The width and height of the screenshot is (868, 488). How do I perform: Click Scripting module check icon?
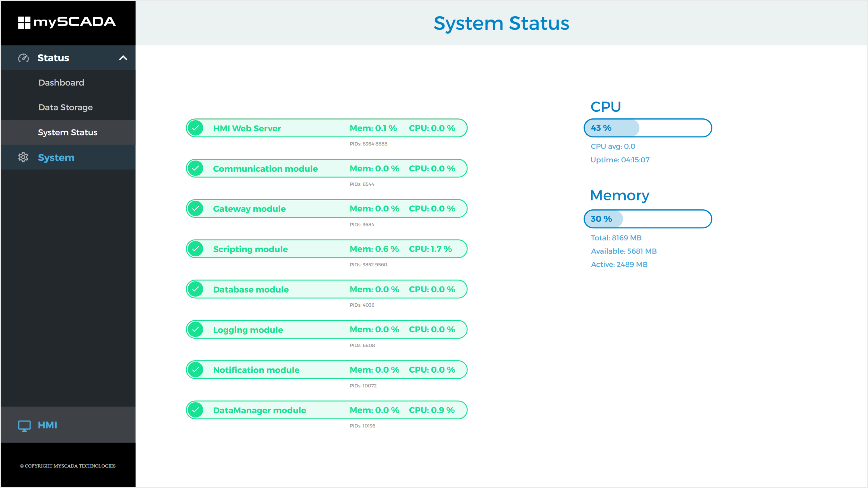pyautogui.click(x=195, y=249)
